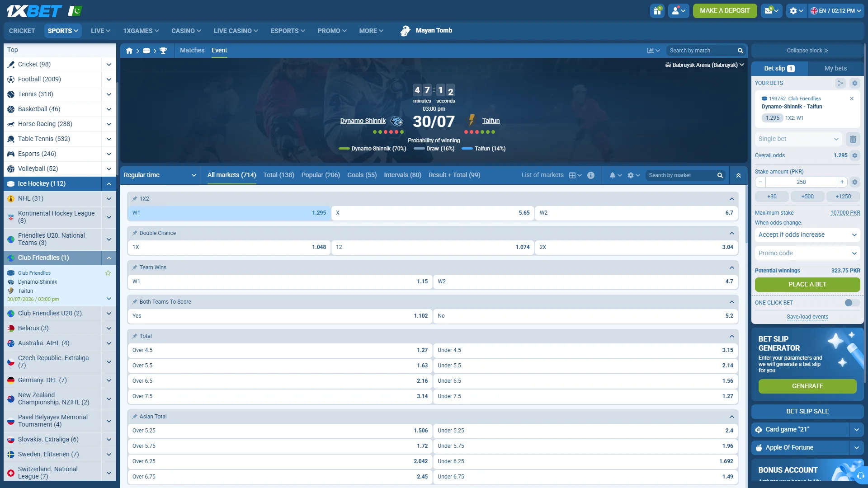Collapse all markets with double chevron
Viewport: 868px width, 488px height.
pyautogui.click(x=739, y=175)
